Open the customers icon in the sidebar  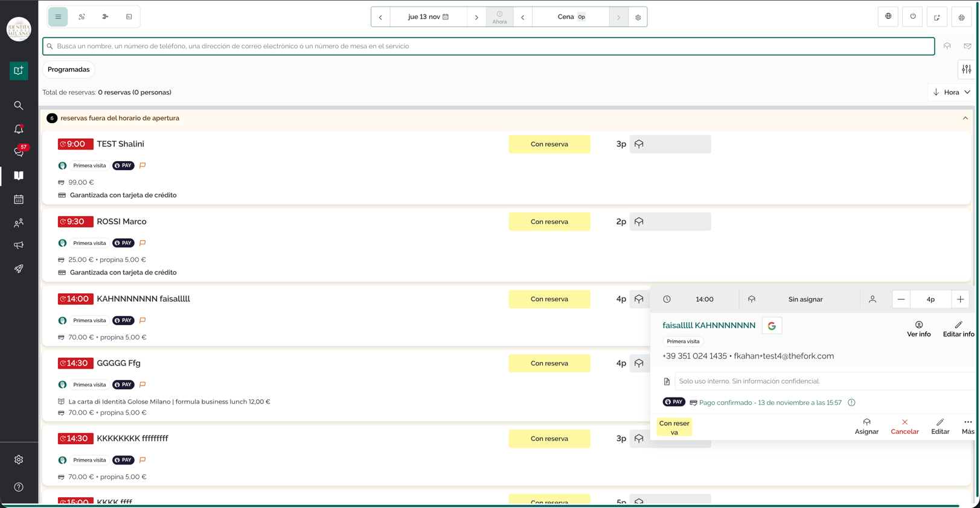[x=19, y=223]
